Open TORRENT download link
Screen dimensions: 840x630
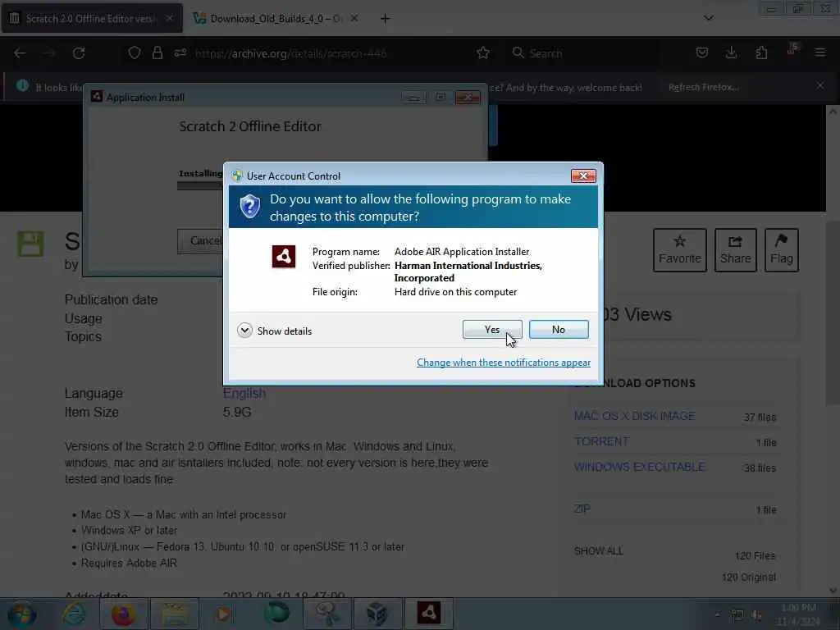(601, 441)
